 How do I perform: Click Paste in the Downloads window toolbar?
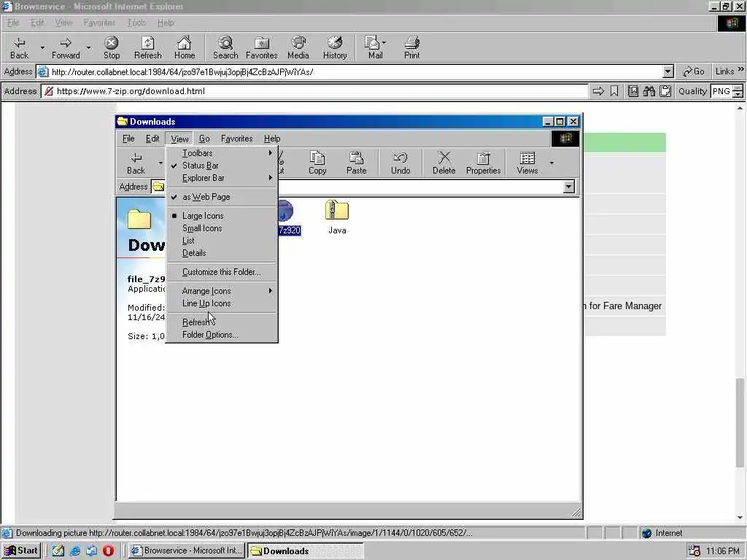pos(356,163)
